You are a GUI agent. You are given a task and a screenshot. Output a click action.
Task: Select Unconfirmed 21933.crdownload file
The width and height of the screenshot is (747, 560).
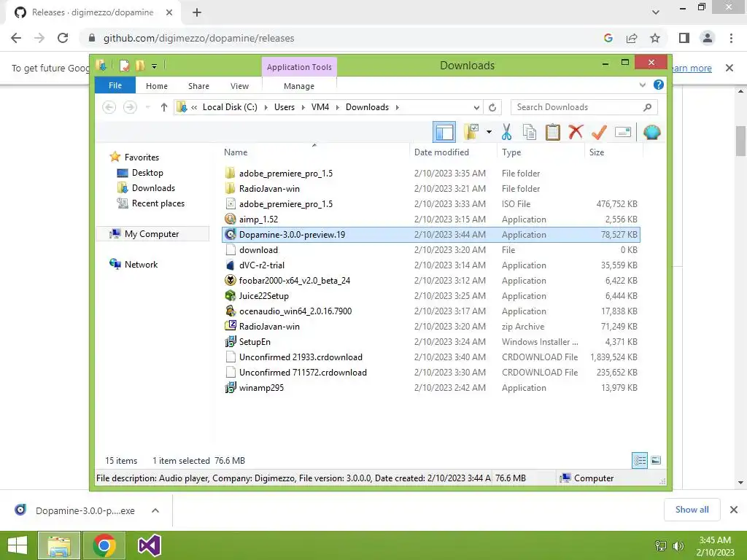(x=430, y=357)
